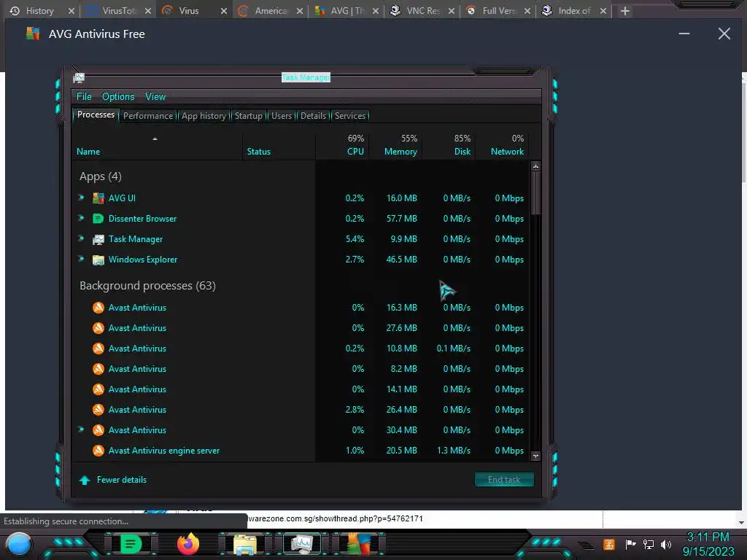Sort by the Memory column header
The width and height of the screenshot is (747, 560).
click(395, 146)
